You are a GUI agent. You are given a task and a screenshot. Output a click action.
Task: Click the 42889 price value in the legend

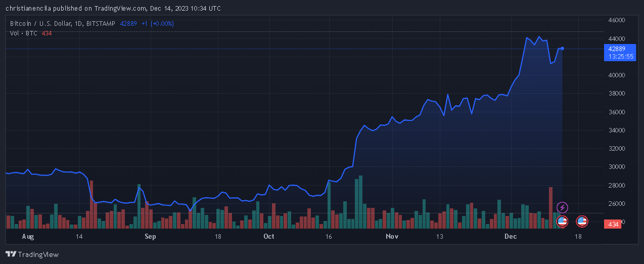point(128,23)
